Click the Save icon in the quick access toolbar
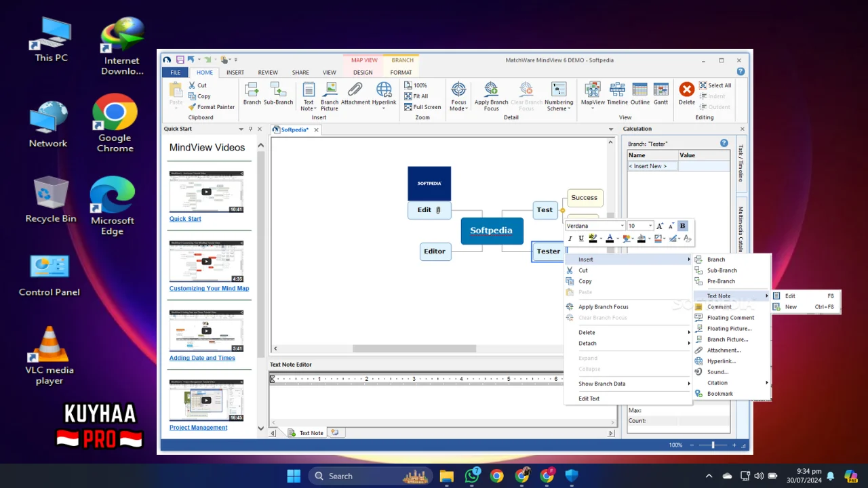 coord(180,60)
